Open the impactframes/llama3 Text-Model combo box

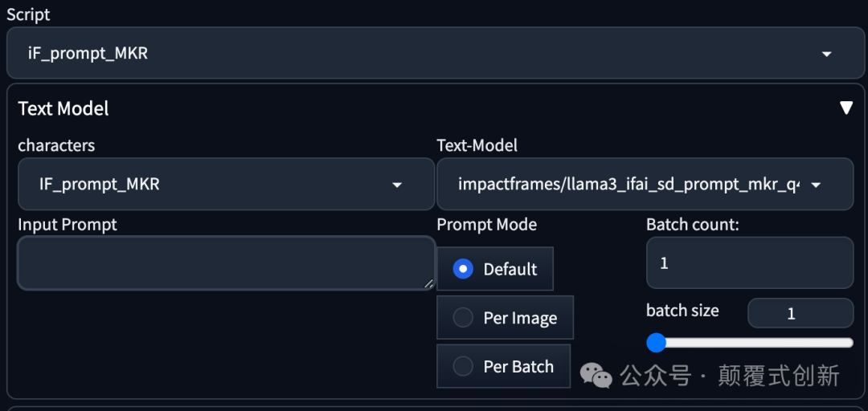(627, 184)
